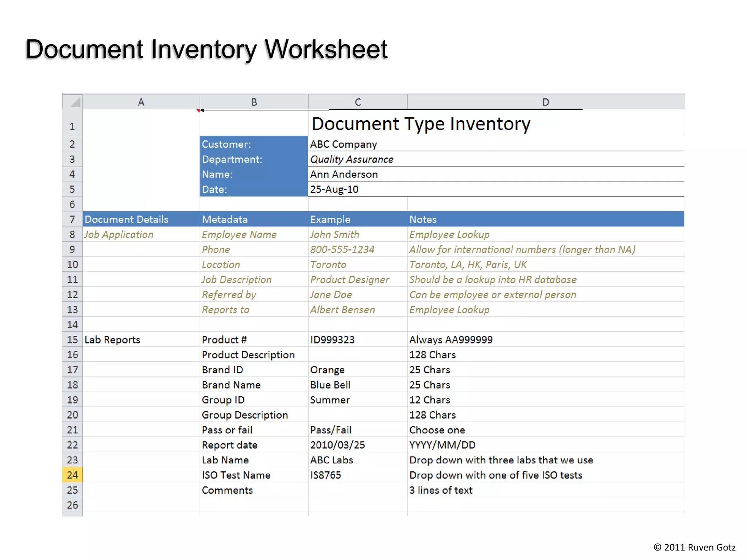Click the 'Jane Doe' cell
The height and width of the screenshot is (560, 747).
[358, 295]
